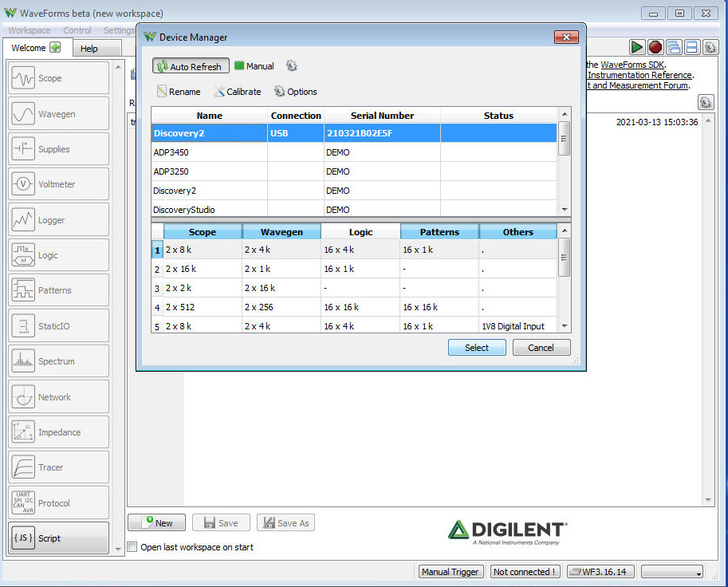The image size is (728, 587).
Task: Click the configuration list scroll-down arrow
Action: tap(564, 326)
